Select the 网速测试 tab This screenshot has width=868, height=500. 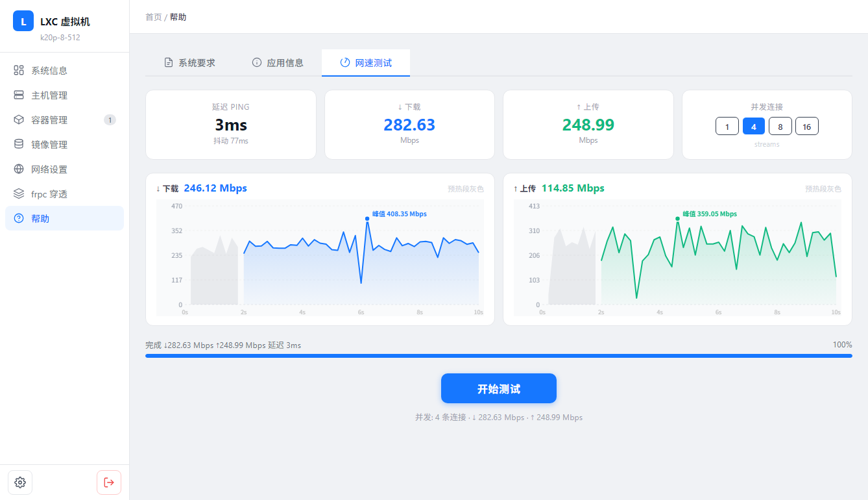(366, 63)
